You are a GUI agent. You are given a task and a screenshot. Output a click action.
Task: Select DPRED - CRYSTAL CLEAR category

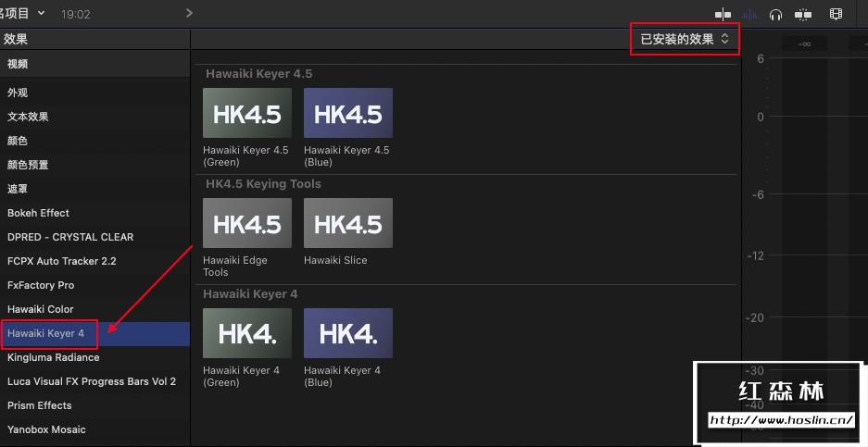[x=94, y=237]
